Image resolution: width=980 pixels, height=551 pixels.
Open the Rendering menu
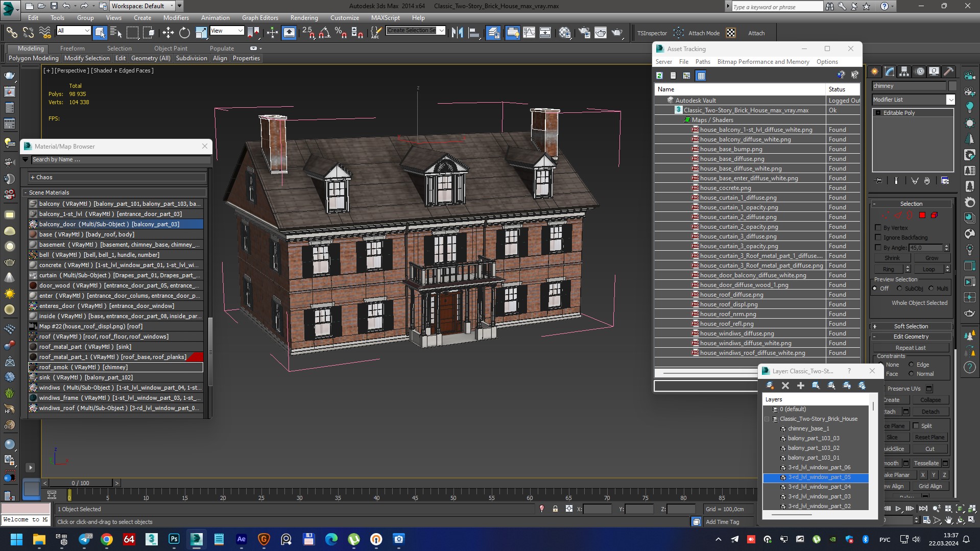[304, 17]
